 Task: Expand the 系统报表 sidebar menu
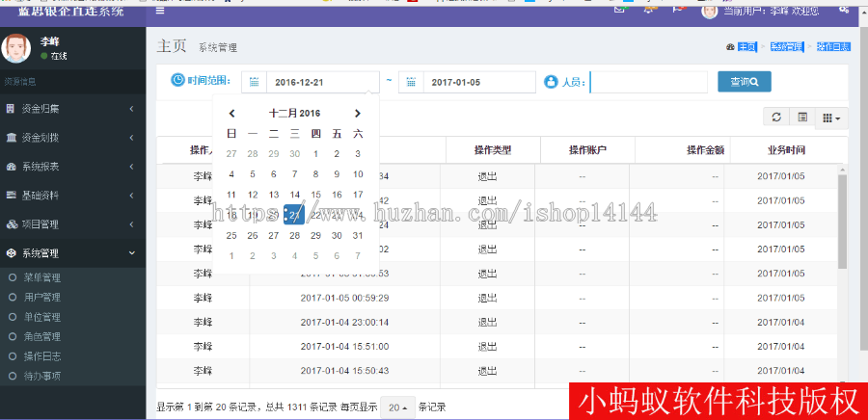[x=72, y=167]
